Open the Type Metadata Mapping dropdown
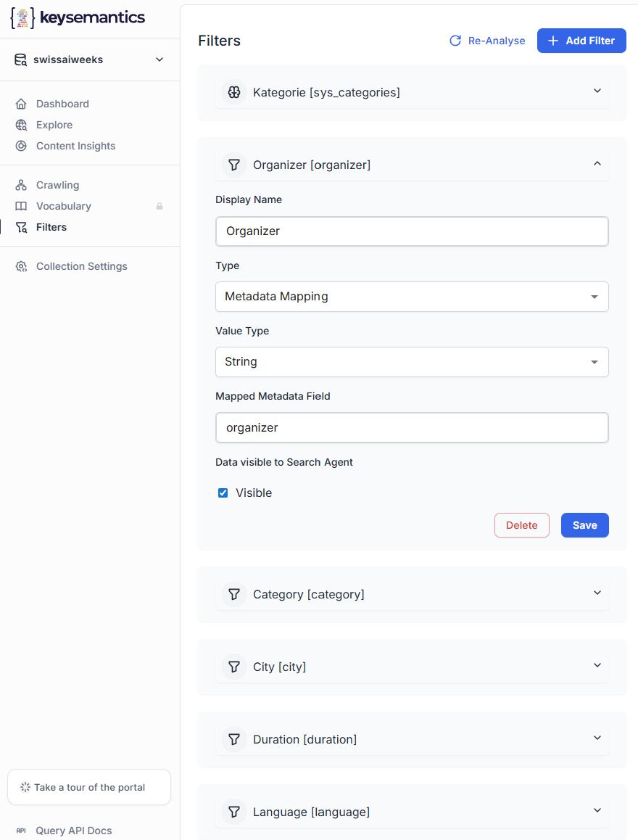638x840 pixels. coord(412,297)
